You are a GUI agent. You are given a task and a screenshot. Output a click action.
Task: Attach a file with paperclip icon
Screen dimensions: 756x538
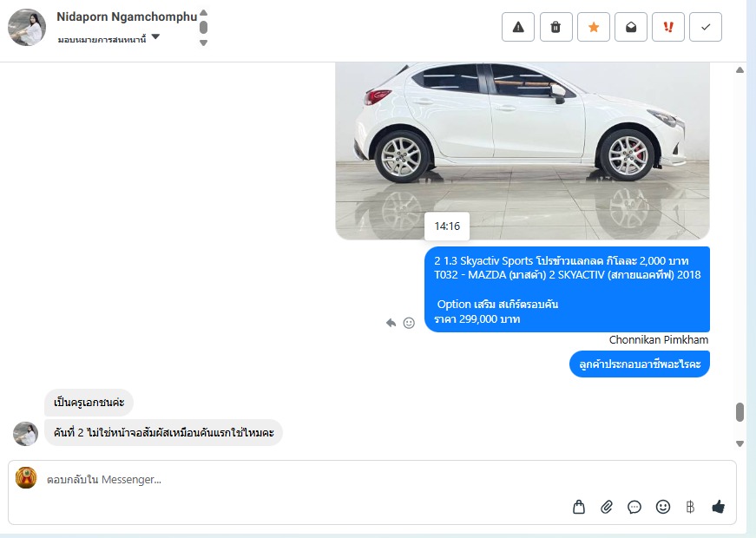pyautogui.click(x=607, y=507)
